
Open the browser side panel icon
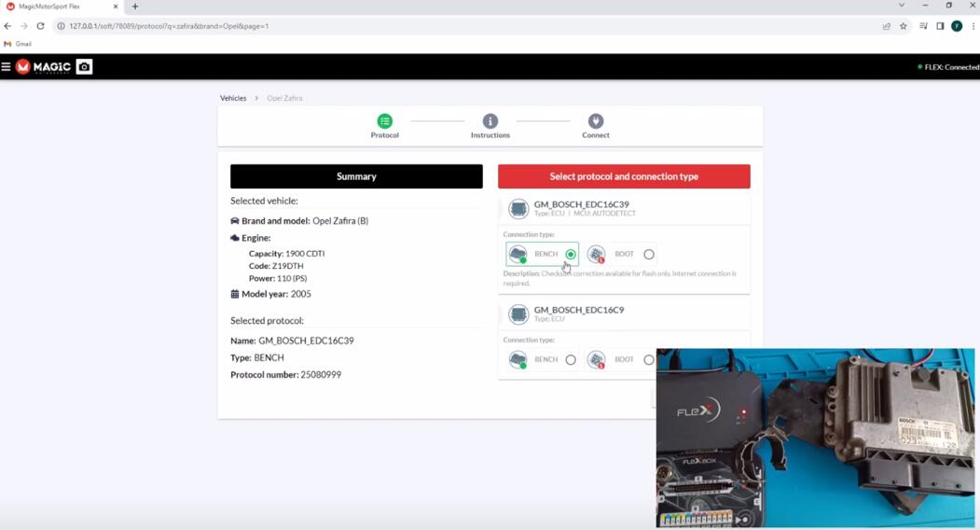[940, 26]
